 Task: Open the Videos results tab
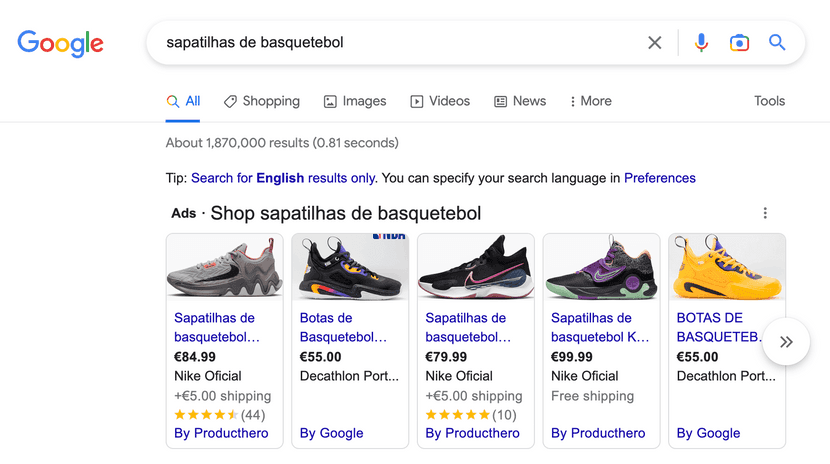coord(440,101)
